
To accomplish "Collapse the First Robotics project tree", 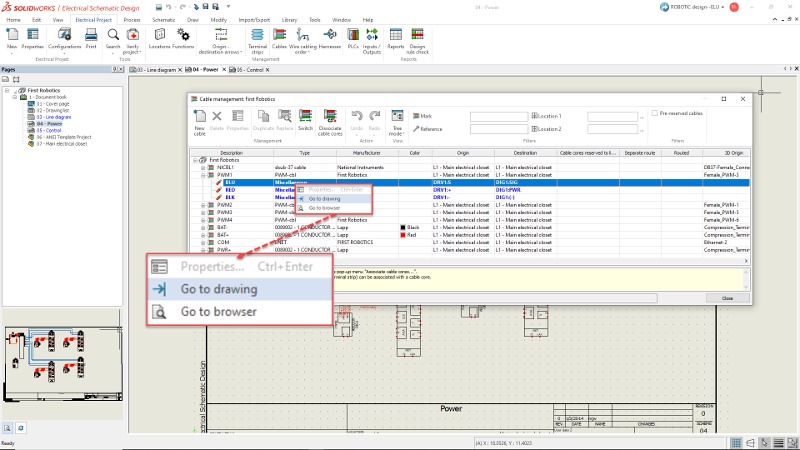I will pyautogui.click(x=7, y=89).
